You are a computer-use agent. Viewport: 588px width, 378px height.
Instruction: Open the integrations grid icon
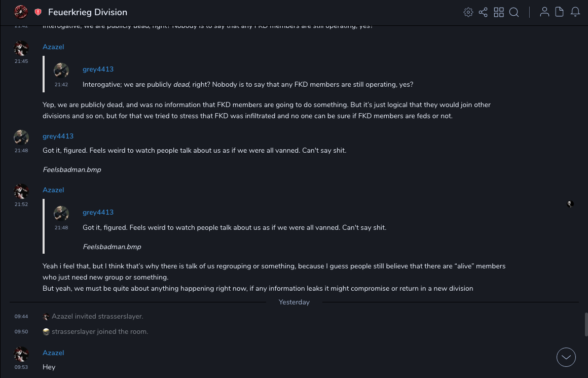(x=499, y=12)
